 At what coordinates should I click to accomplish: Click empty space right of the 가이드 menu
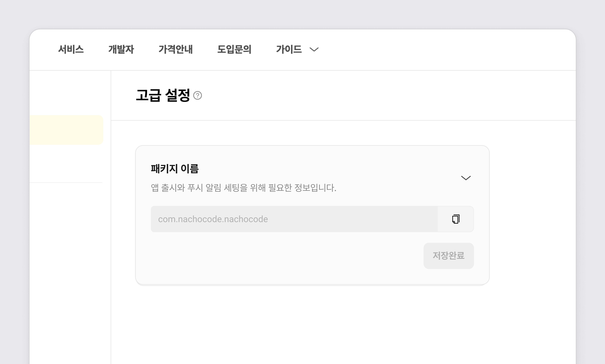(447, 50)
